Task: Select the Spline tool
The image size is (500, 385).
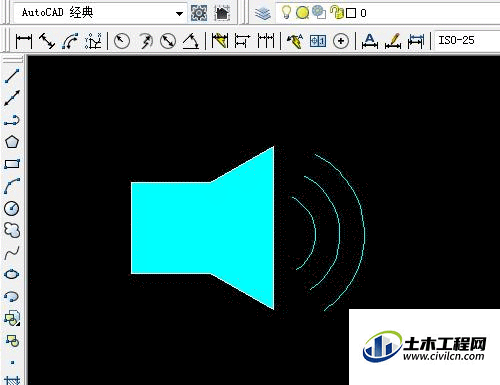Action: pyautogui.click(x=12, y=253)
